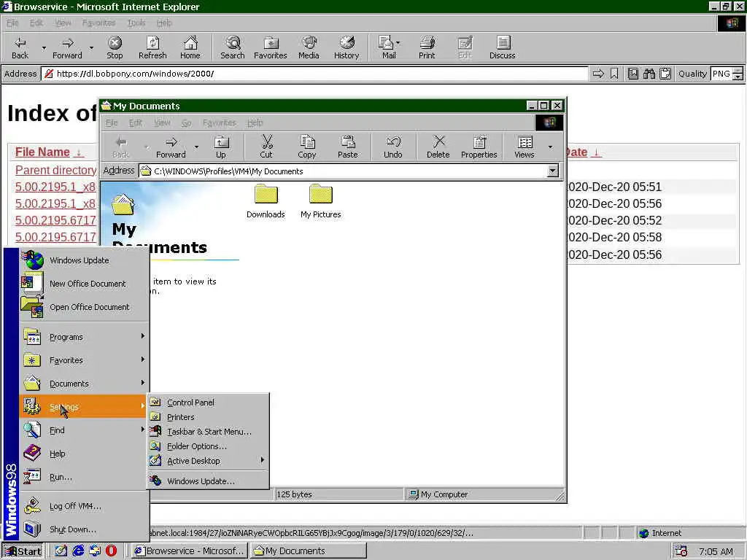The width and height of the screenshot is (747, 560).
Task: Open the Forward history dropdown arrow in IE
Action: [91, 47]
